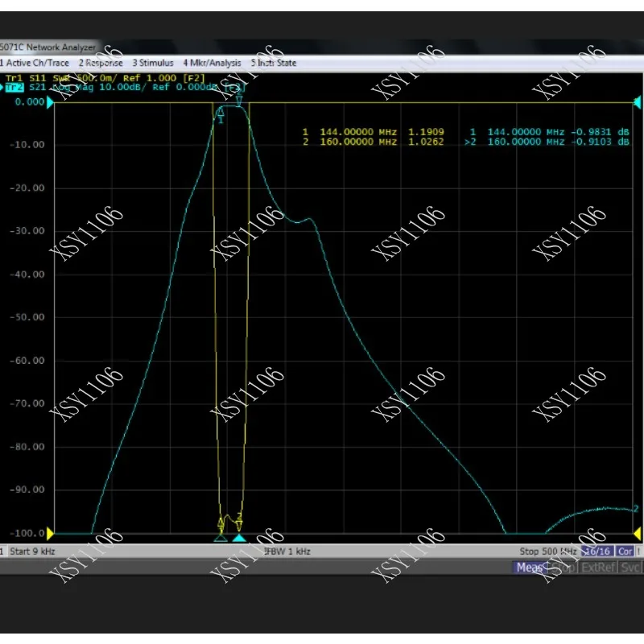The image size is (644, 644).
Task: Click the S21 marker 1 readout -0.9831 dB
Action: pos(600,132)
